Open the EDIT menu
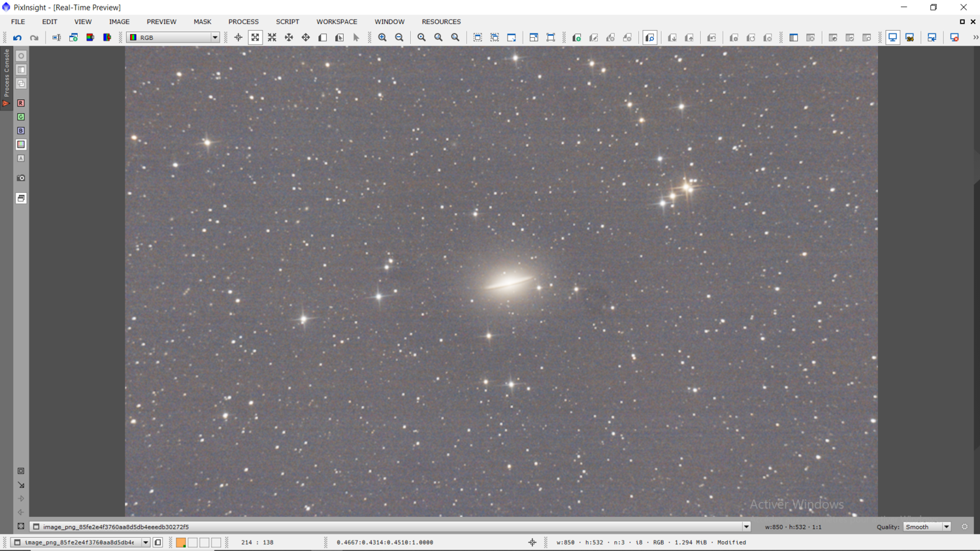The width and height of the screenshot is (980, 551). coord(50,22)
